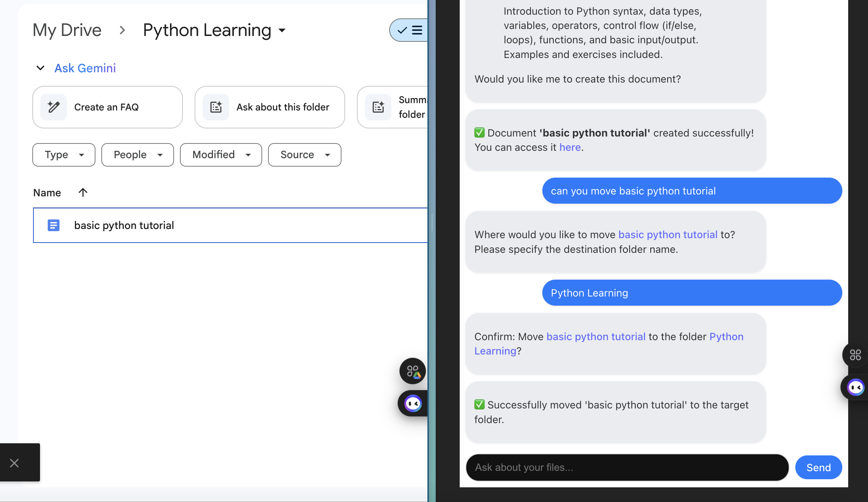Click the Ask about this folder icon
868x502 pixels.
point(216,107)
